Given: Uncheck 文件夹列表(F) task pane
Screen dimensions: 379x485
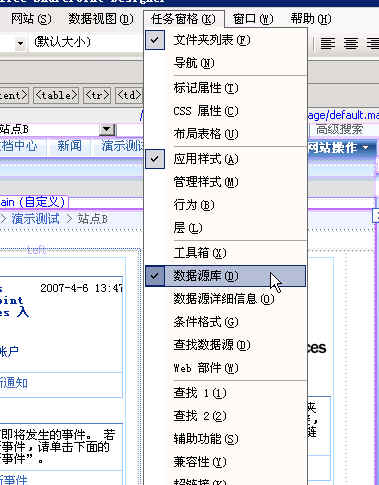Looking at the screenshot, I should coord(226,40).
